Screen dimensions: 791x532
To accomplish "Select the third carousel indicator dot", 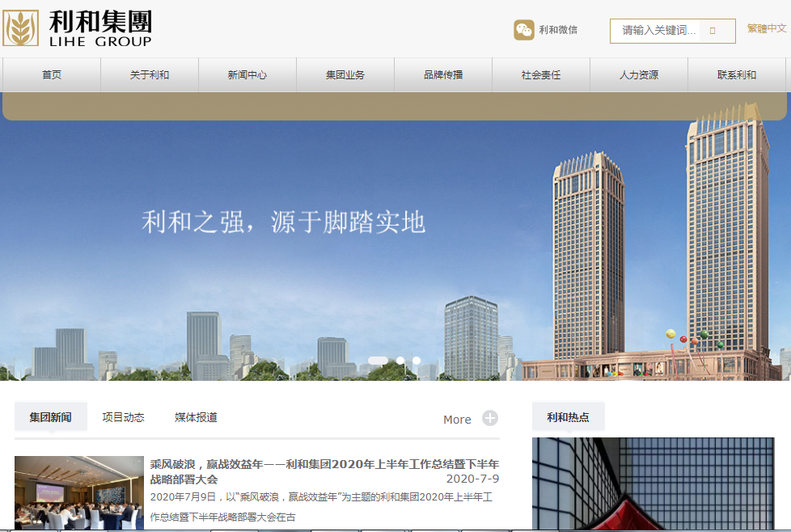I will tap(415, 362).
